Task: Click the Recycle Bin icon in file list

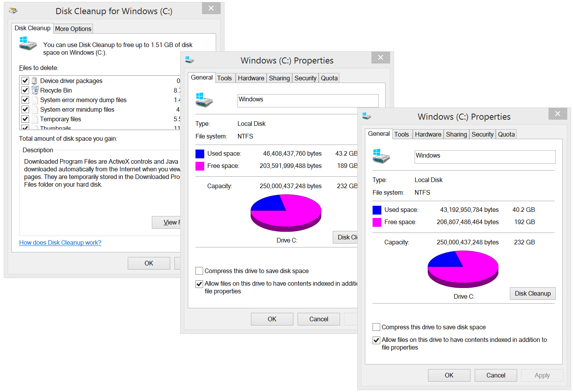Action: tap(35, 90)
